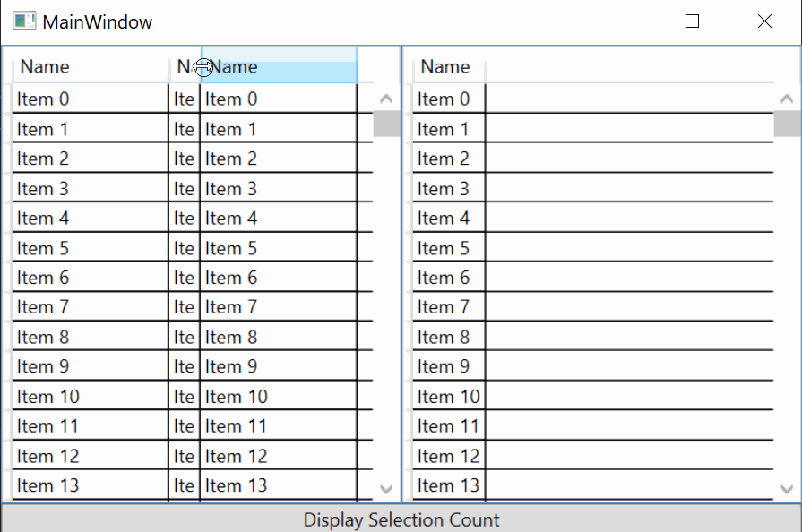Select Item 9 in right grid
Viewport: 802px width, 532px height.
(x=449, y=366)
